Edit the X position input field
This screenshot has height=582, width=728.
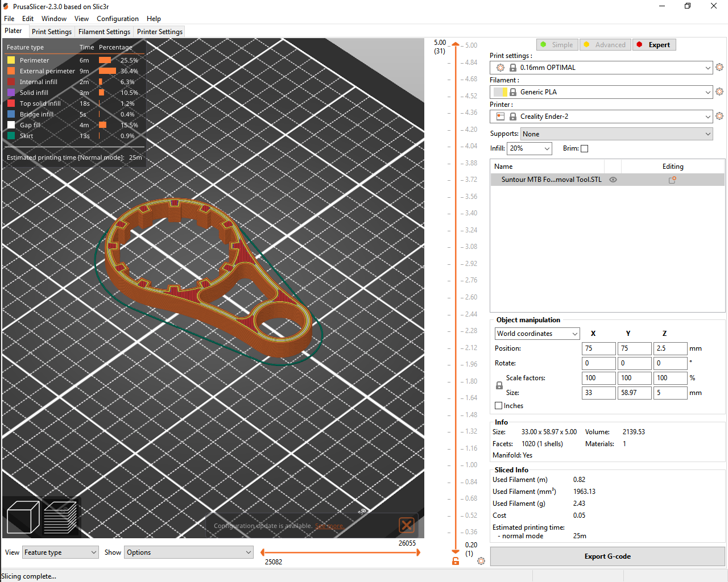coord(598,348)
